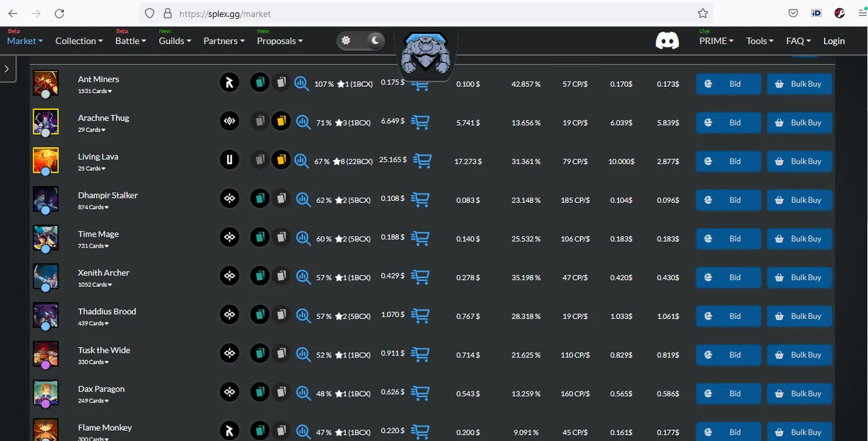Open the PRIME dropdown menu

click(717, 41)
